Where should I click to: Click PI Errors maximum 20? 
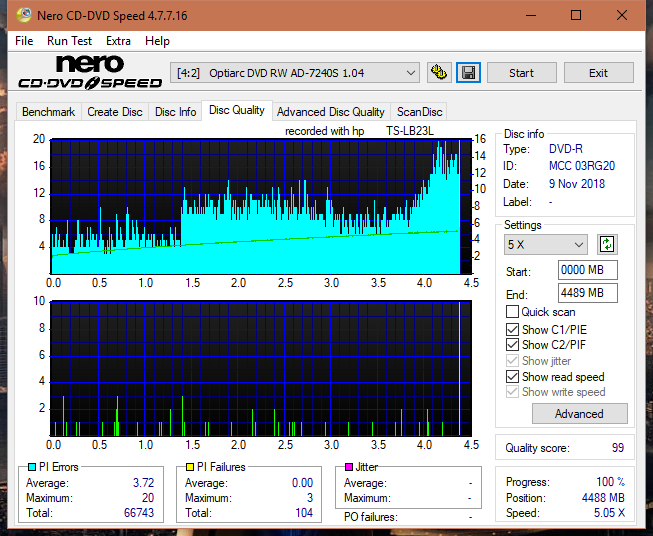(x=148, y=498)
